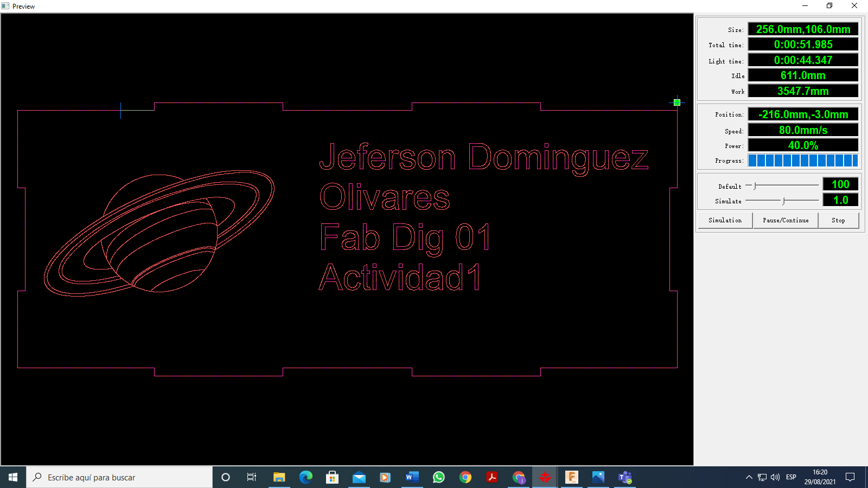Click the taskbar search box
Viewport: 868px width, 488px height.
coord(119,477)
